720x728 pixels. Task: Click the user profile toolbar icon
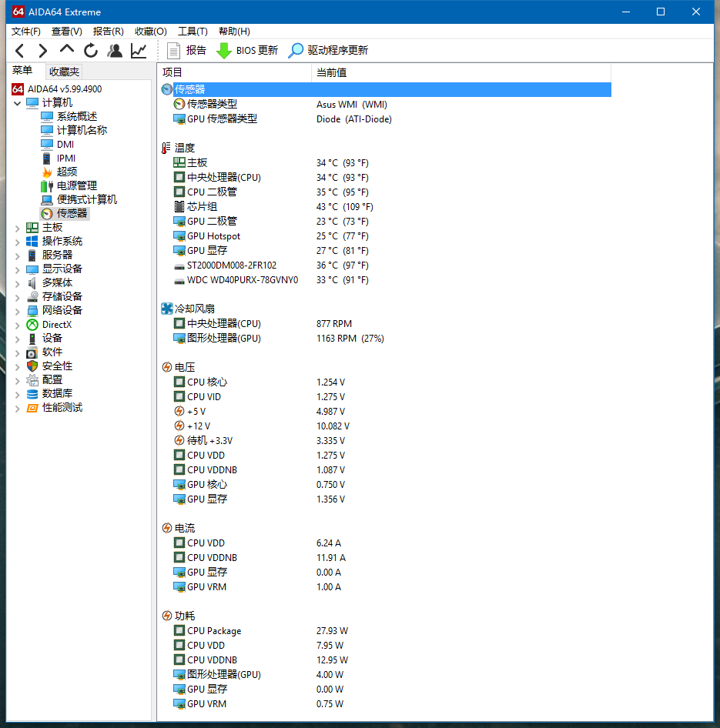115,50
